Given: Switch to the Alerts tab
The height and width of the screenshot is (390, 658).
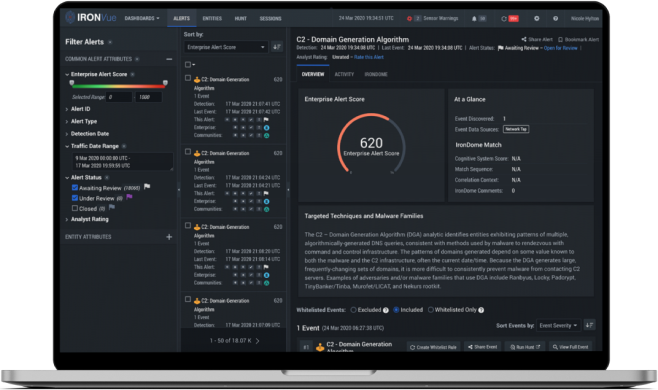Looking at the screenshot, I should click(x=182, y=18).
